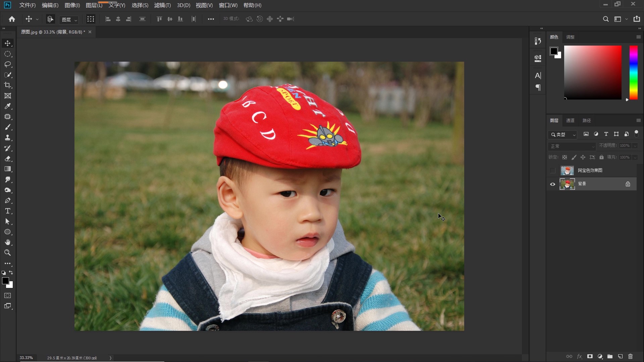Select the Horizontal Type tool
Image resolution: width=644 pixels, height=362 pixels.
pos(8,211)
